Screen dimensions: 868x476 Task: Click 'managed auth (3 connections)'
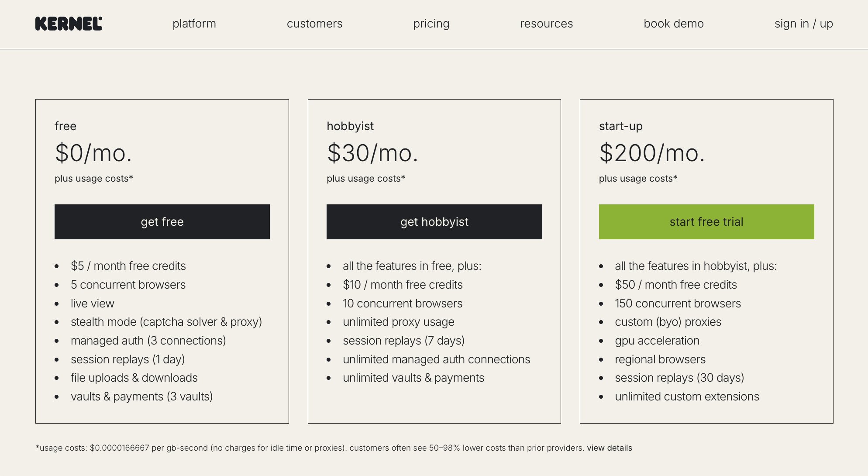[x=148, y=341]
